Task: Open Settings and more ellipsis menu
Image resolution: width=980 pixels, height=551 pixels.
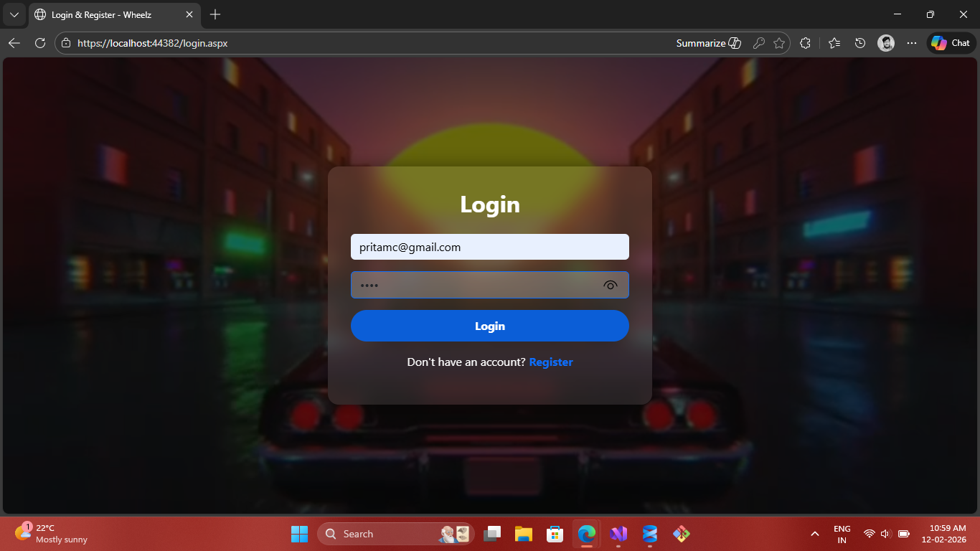Action: pyautogui.click(x=912, y=43)
